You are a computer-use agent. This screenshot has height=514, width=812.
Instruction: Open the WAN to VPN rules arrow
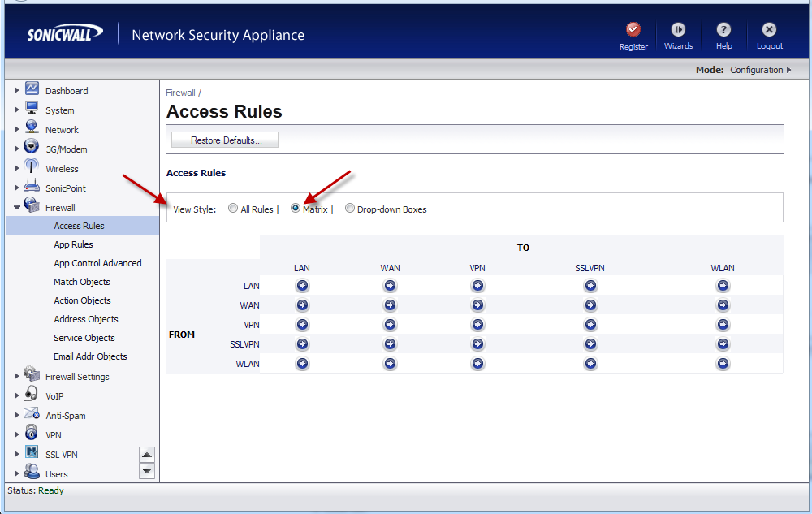pyautogui.click(x=477, y=305)
